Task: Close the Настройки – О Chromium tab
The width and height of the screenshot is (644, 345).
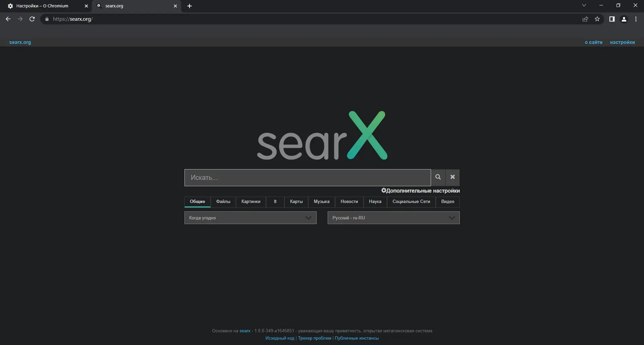Action: [86, 6]
